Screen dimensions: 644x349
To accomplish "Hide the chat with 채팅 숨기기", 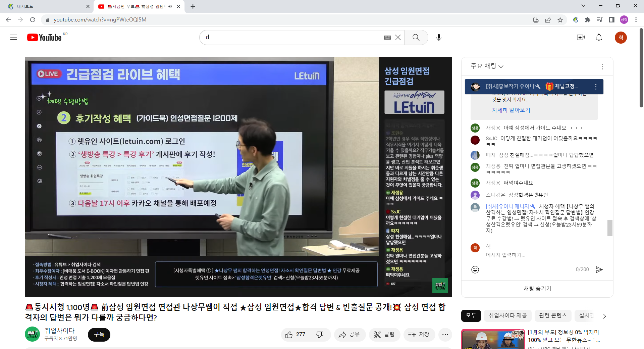I will pos(537,289).
